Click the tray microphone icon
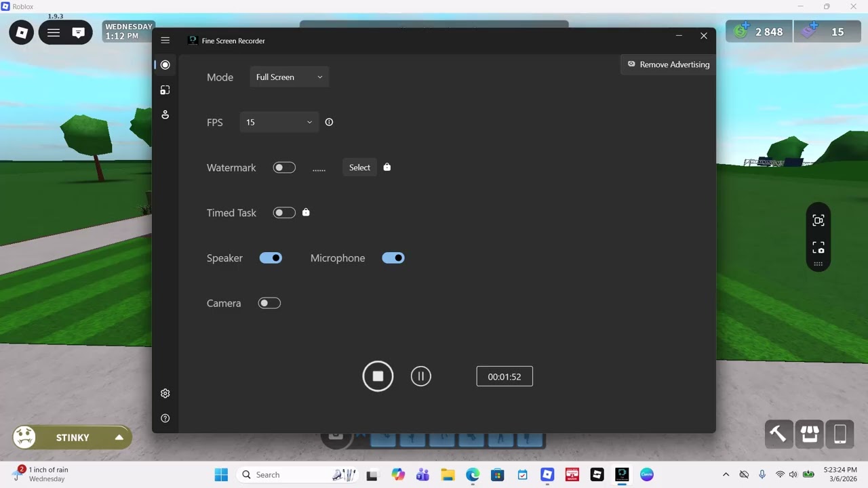Viewport: 868px width, 488px height. click(762, 474)
